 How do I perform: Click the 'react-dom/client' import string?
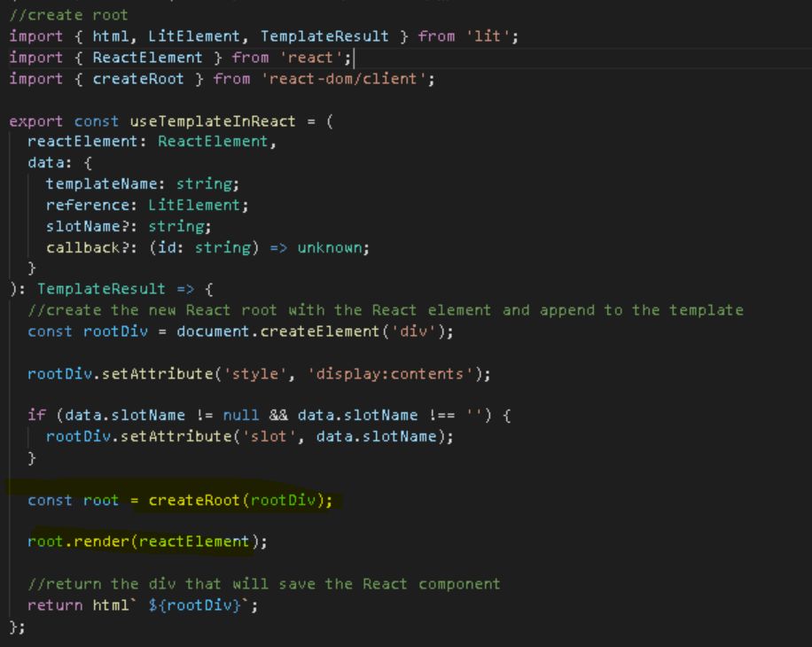coord(343,79)
